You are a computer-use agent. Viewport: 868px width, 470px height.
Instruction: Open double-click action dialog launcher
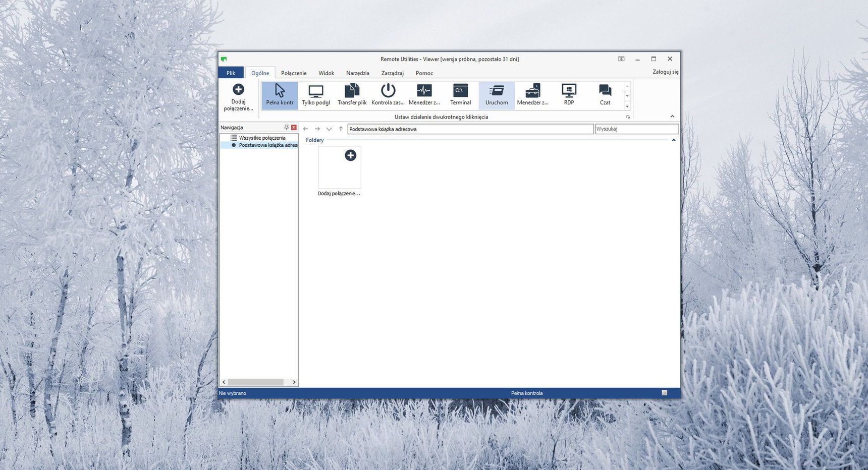(x=628, y=117)
